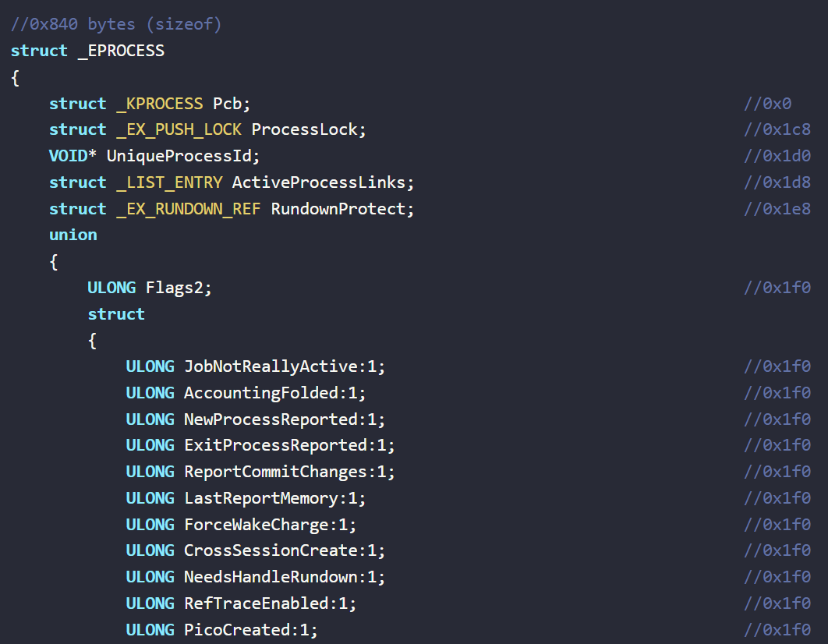The width and height of the screenshot is (828, 644).
Task: Click the offset comment on NeedsHandleRundown row
Action: (x=777, y=577)
